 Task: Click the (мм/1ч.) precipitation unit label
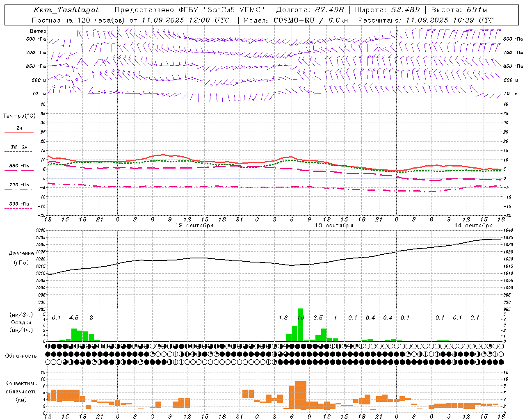(x=21, y=330)
